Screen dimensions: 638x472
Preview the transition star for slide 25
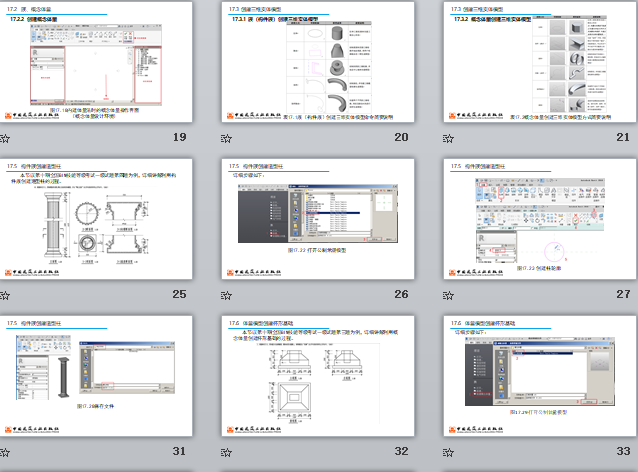click(5, 296)
